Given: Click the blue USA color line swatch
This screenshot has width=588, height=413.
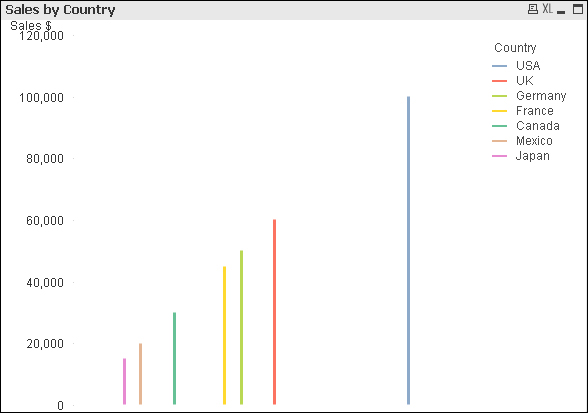Looking at the screenshot, I should [x=500, y=66].
